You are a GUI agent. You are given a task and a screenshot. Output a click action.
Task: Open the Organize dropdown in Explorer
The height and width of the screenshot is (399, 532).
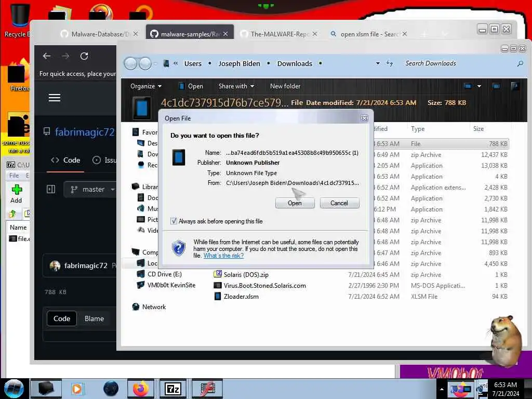146,86
